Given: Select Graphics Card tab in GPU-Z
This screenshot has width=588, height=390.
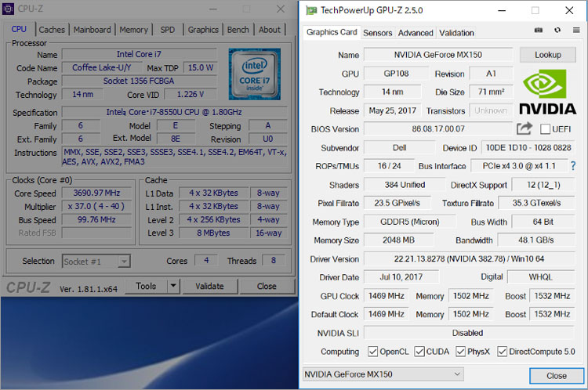Looking at the screenshot, I should (x=332, y=32).
